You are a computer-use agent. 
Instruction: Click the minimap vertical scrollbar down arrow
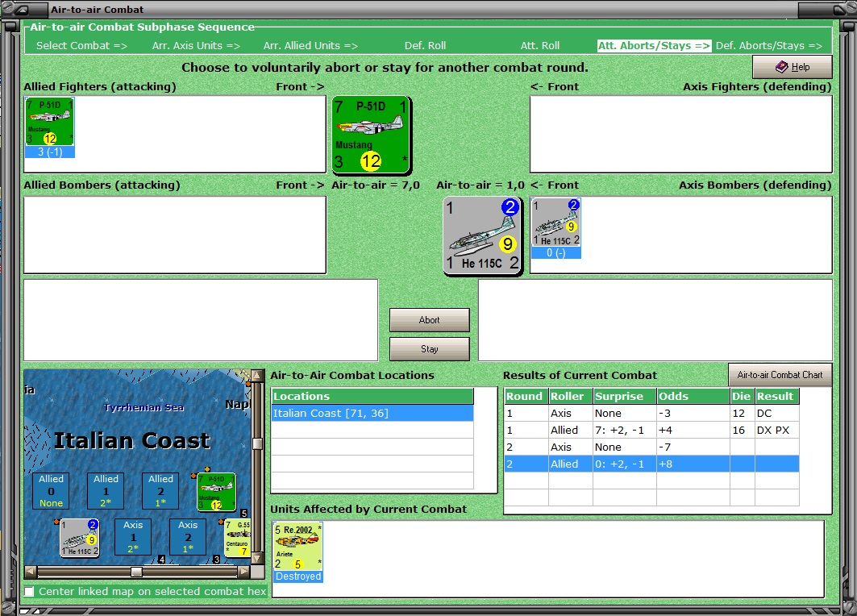[257, 559]
